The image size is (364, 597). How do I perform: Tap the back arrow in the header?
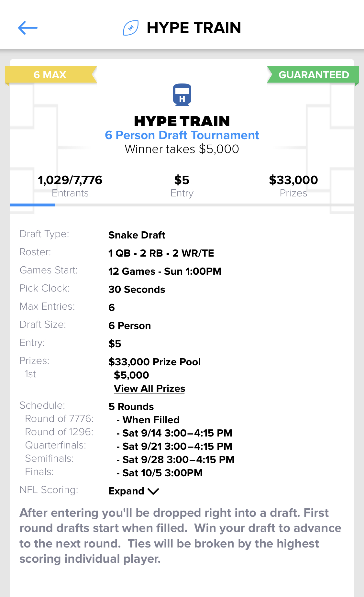click(28, 28)
